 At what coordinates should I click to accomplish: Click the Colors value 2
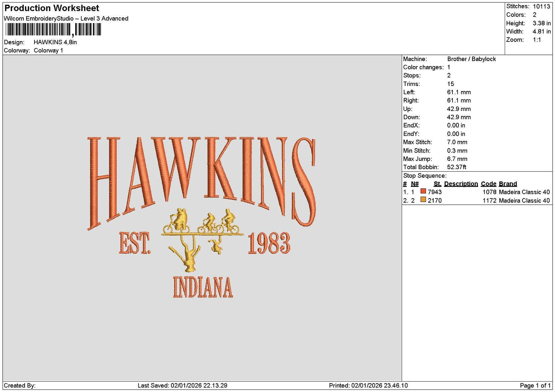point(535,15)
